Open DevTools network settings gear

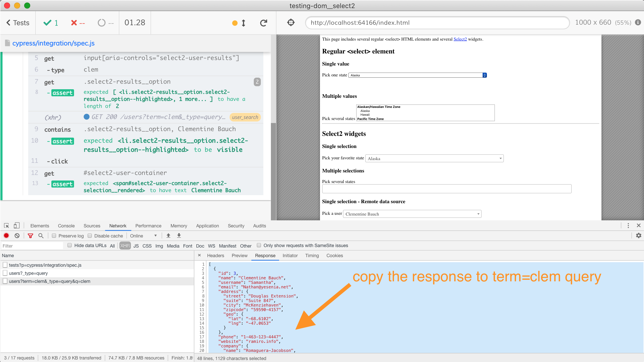pos(638,236)
